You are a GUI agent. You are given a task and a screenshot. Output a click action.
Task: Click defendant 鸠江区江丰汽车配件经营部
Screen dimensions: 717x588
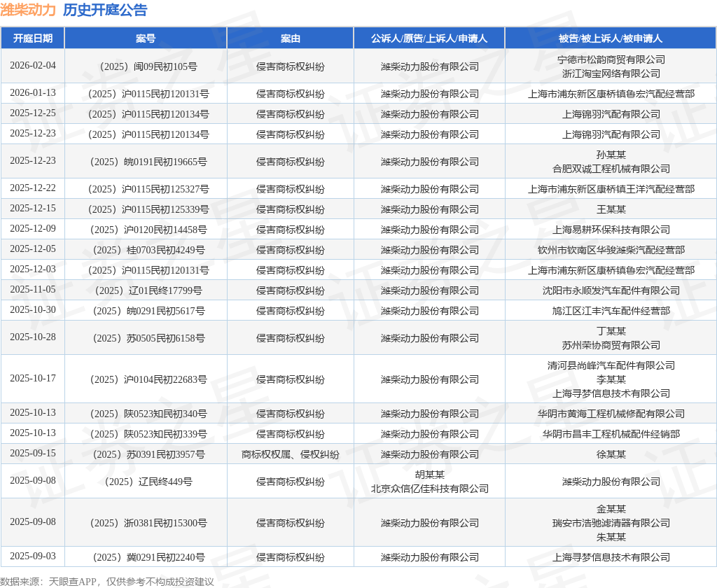[611, 311]
